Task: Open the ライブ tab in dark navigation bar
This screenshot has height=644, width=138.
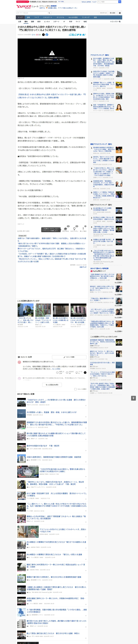Action: click(37, 17)
